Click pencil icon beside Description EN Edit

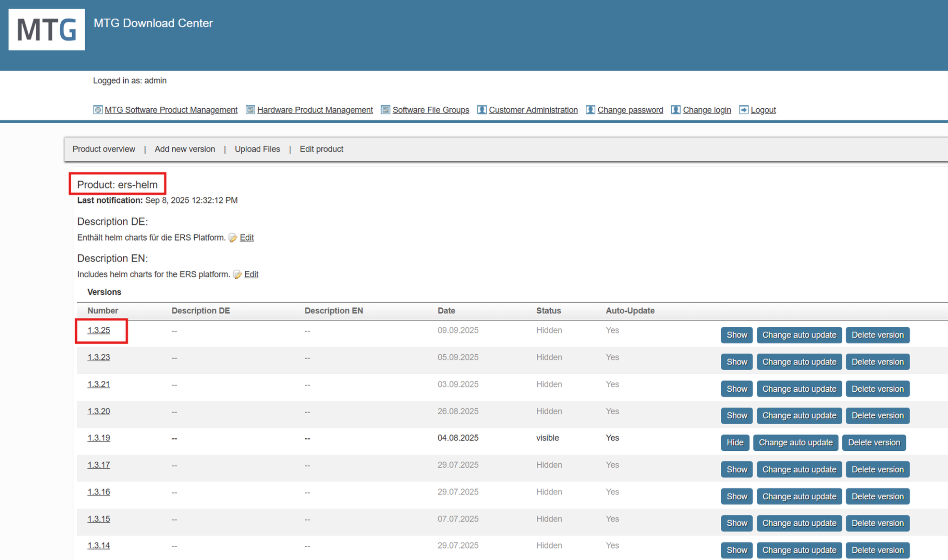pyautogui.click(x=238, y=275)
